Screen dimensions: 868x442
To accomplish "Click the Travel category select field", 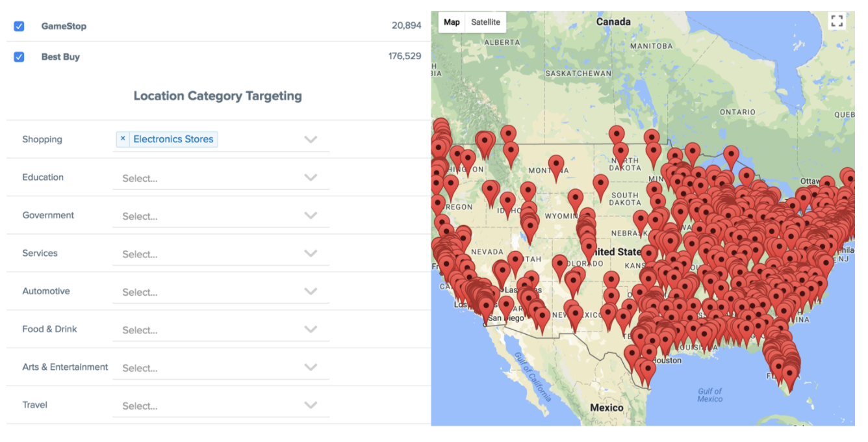I will (x=208, y=406).
